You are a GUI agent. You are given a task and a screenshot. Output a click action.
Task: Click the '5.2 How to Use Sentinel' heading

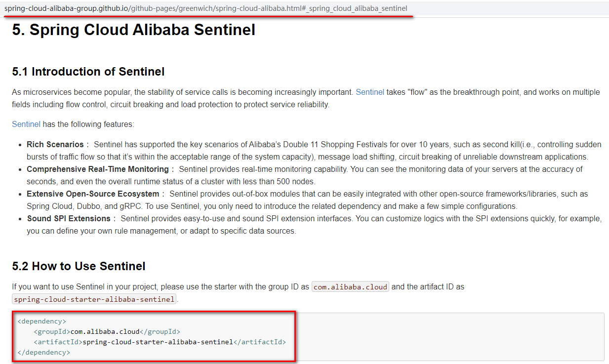[x=79, y=266]
